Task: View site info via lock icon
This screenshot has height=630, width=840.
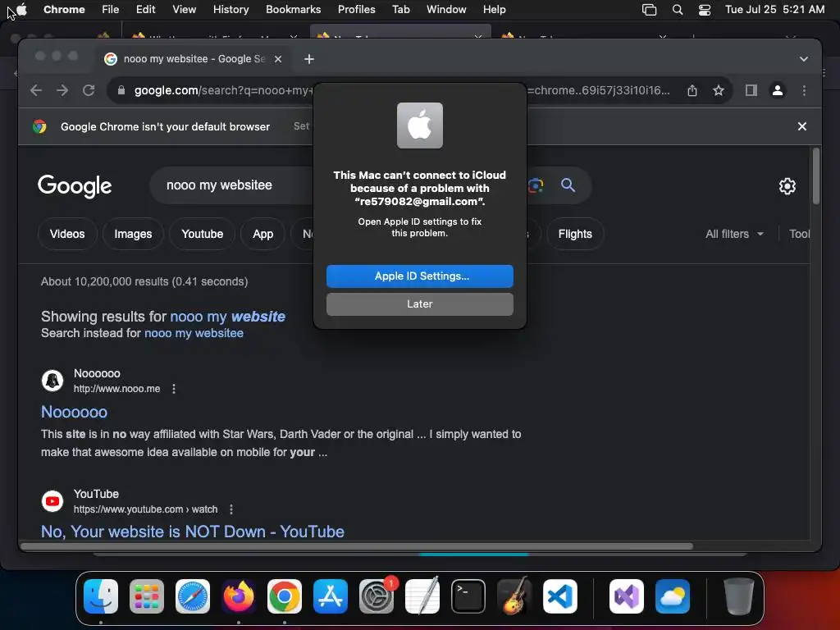Action: point(121,90)
